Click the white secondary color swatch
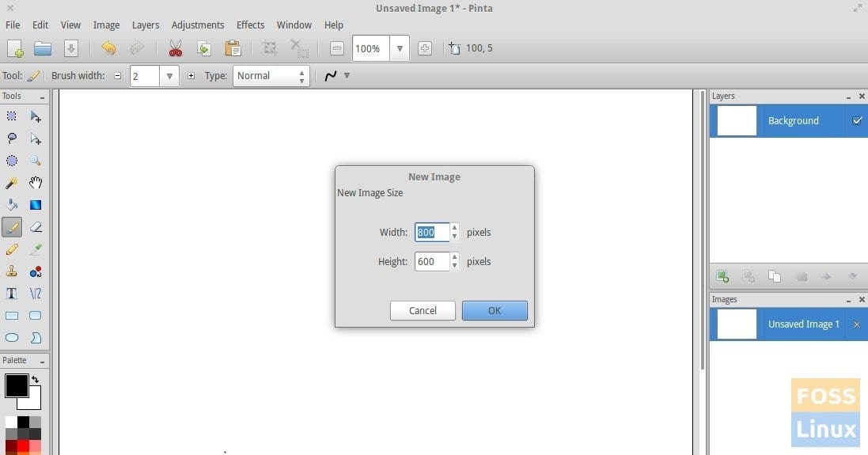This screenshot has width=868, height=455. pyautogui.click(x=33, y=401)
